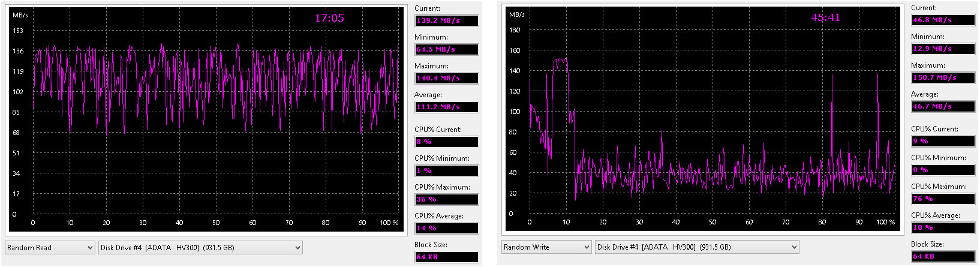Select the Average 111.2 MB/s value field

446,107
